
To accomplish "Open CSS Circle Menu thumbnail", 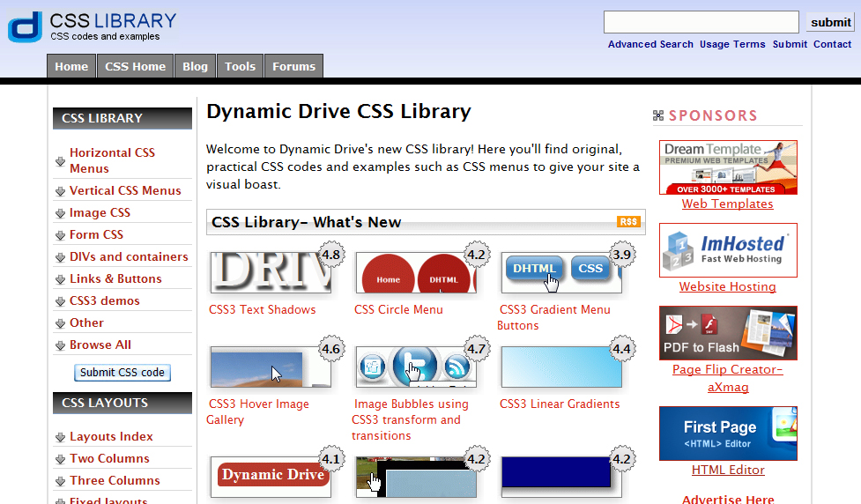I will [416, 272].
